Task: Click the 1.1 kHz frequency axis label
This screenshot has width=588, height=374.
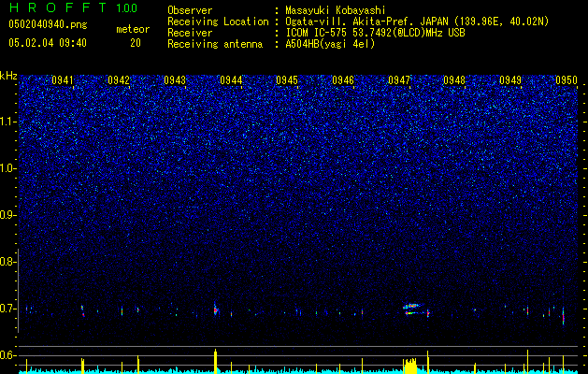Action: [7, 122]
